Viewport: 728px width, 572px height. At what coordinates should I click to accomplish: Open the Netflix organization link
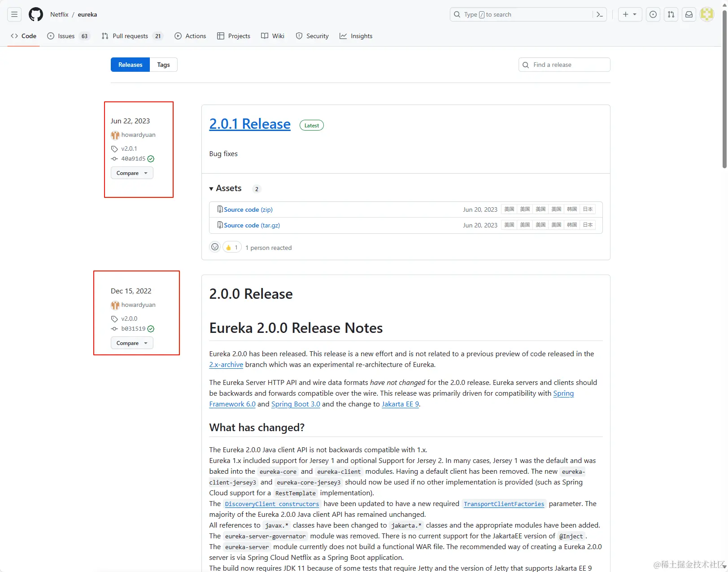(59, 14)
